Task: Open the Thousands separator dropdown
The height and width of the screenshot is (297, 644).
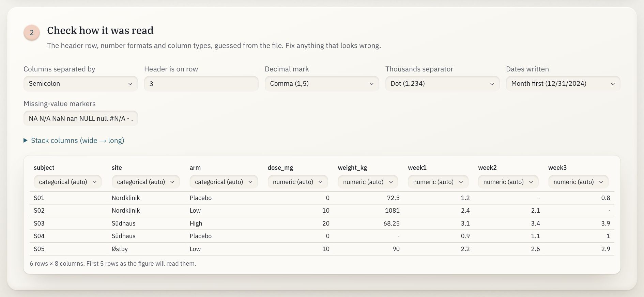Action: 442,84
